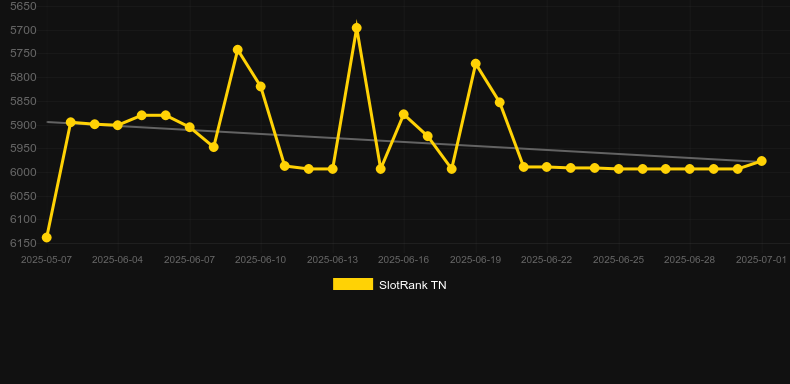
Task: Click the yellow SlotRank TN legend swatch
Action: tap(353, 284)
